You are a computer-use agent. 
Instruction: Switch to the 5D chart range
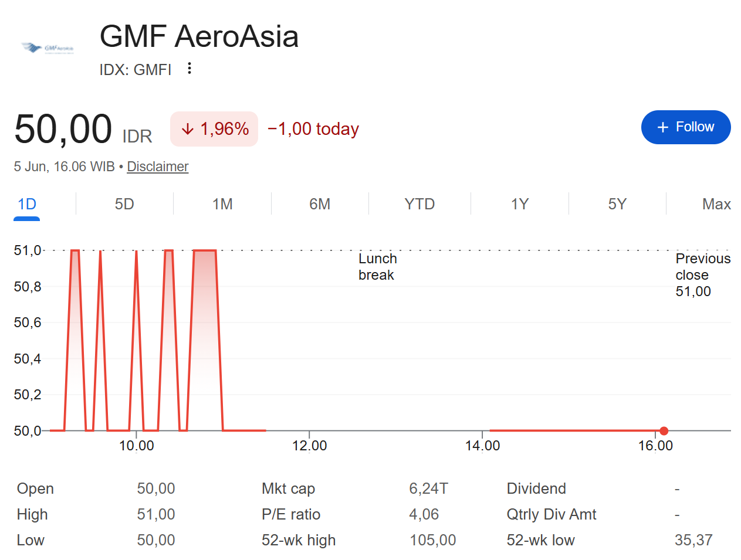coord(124,204)
